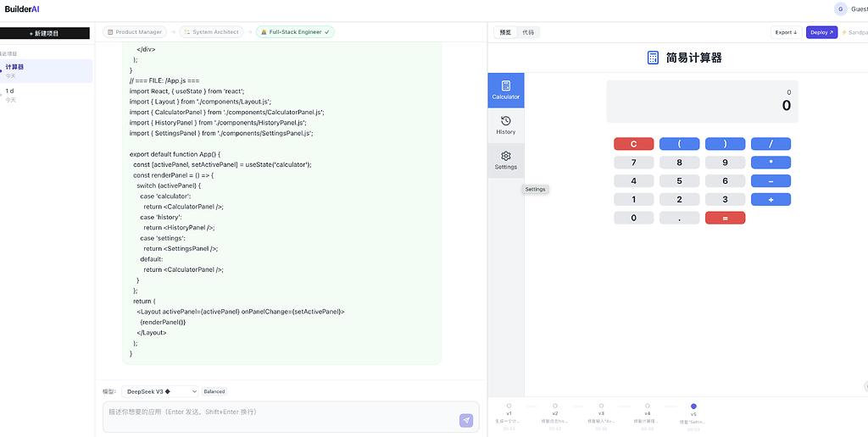Click the open parenthesis key
The width and height of the screenshot is (868, 437).
(679, 144)
